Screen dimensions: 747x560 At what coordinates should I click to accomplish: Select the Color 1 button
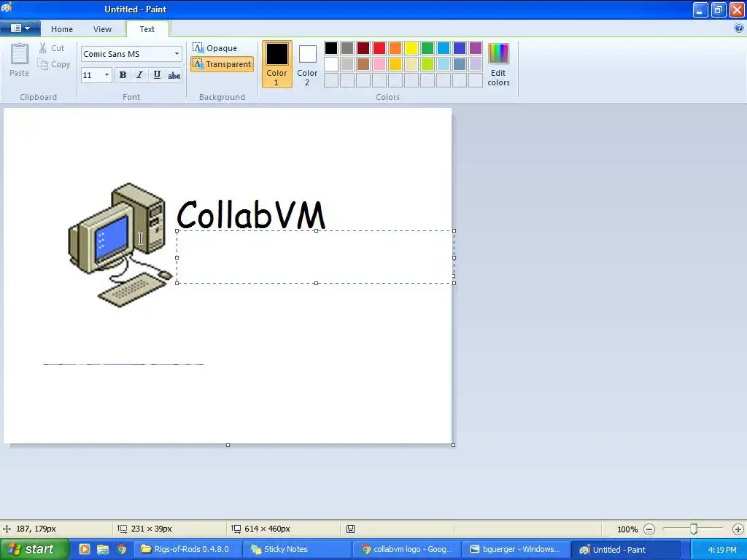pos(276,64)
